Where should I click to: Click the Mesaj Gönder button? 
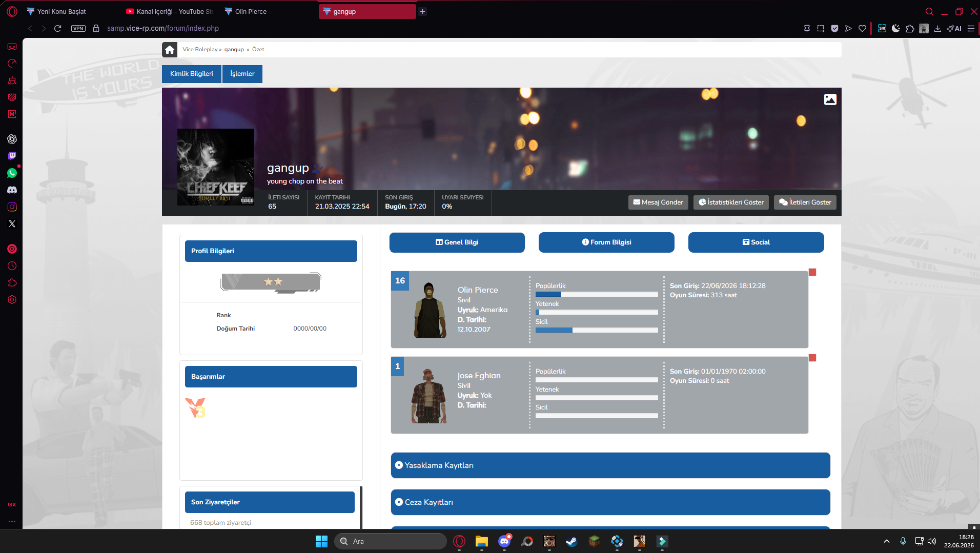(658, 202)
